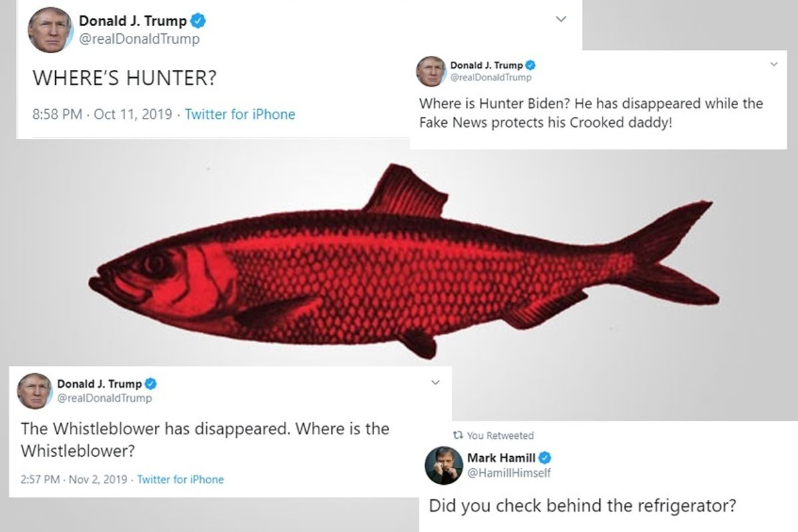Click the You Retweeted label

click(500, 436)
